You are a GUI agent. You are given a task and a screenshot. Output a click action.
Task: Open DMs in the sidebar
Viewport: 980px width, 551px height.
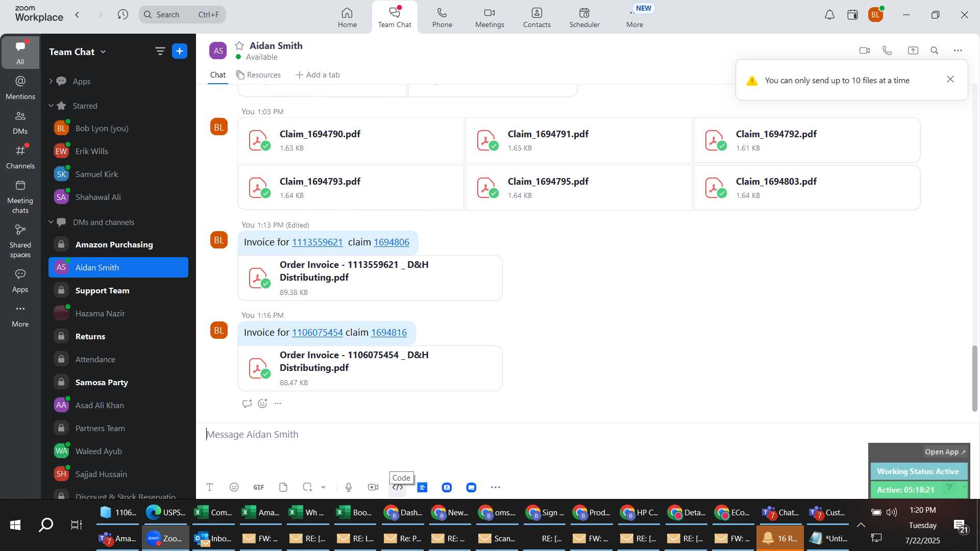pos(20,122)
